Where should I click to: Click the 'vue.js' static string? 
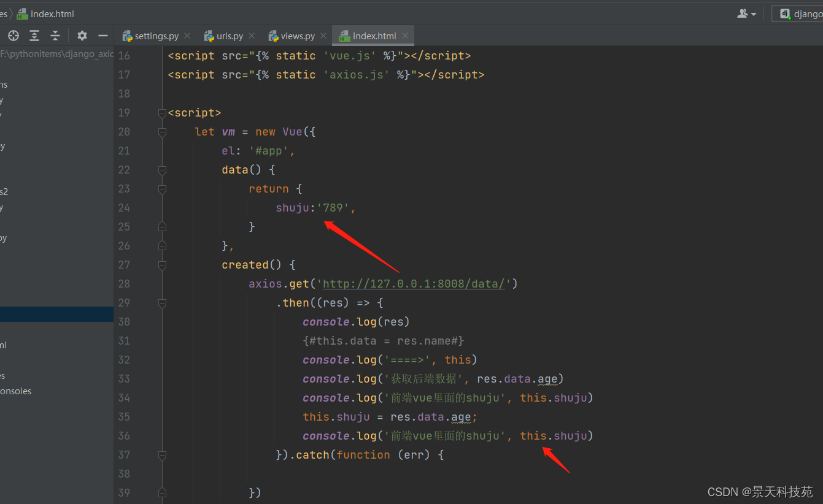click(x=350, y=56)
